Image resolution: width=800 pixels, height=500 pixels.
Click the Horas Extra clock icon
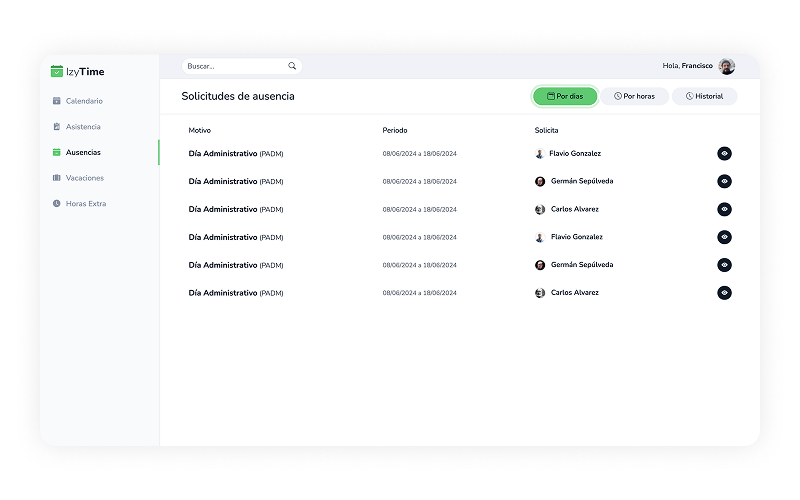(x=57, y=204)
